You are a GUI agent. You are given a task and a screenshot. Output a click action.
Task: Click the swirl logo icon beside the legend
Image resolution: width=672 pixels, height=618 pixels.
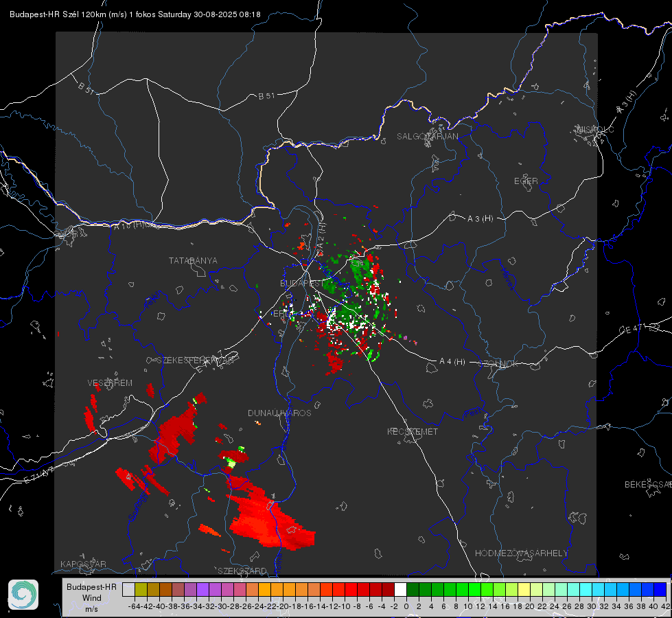[23, 595]
